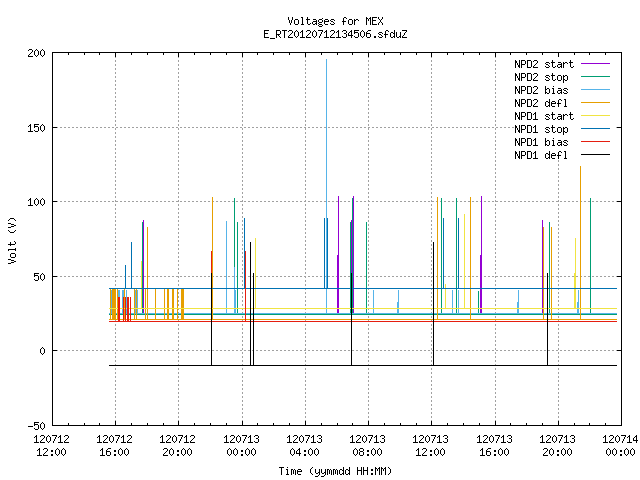Image resolution: width=640 pixels, height=480 pixels.
Task: Click the 'NPD1 start' legend label
Action: [x=544, y=116]
